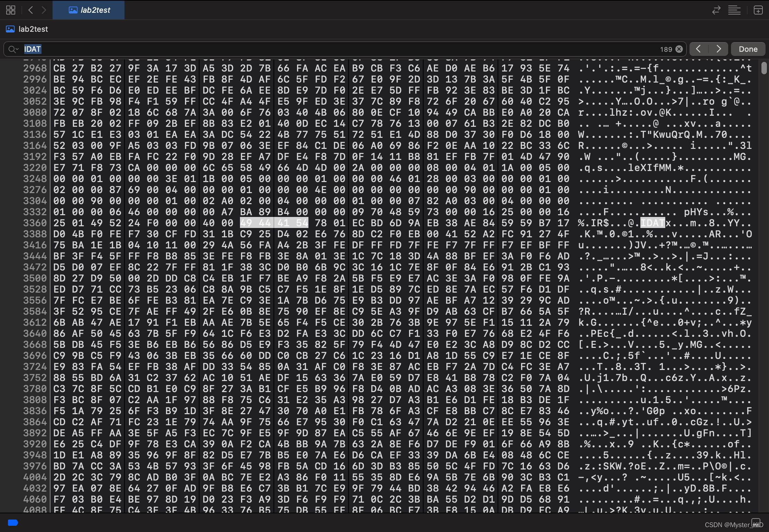Toggle the bottom-right panel icon
769x532 pixels.
click(x=756, y=522)
